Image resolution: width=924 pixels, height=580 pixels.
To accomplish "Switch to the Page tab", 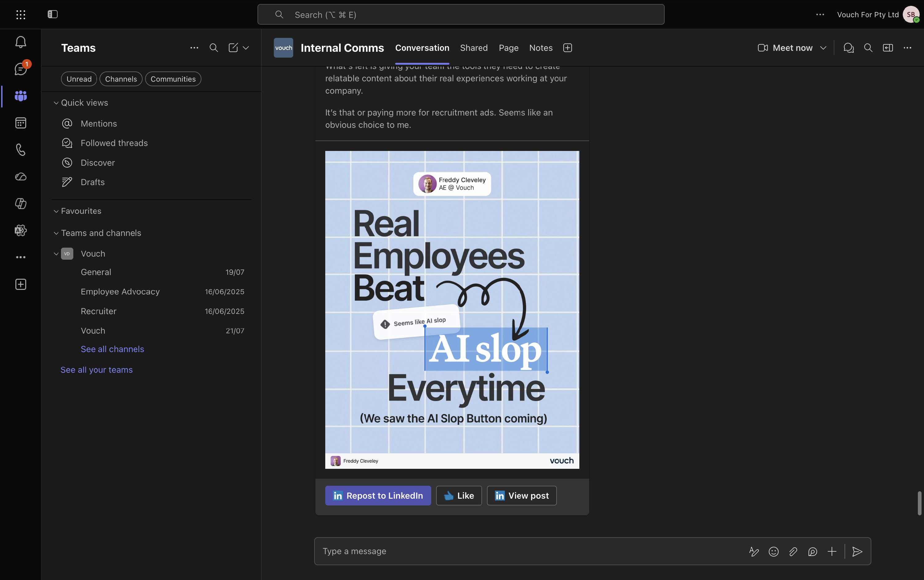I will point(509,48).
